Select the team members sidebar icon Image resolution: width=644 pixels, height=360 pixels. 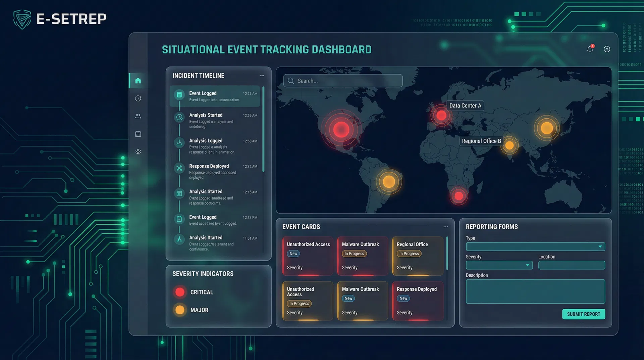point(138,116)
